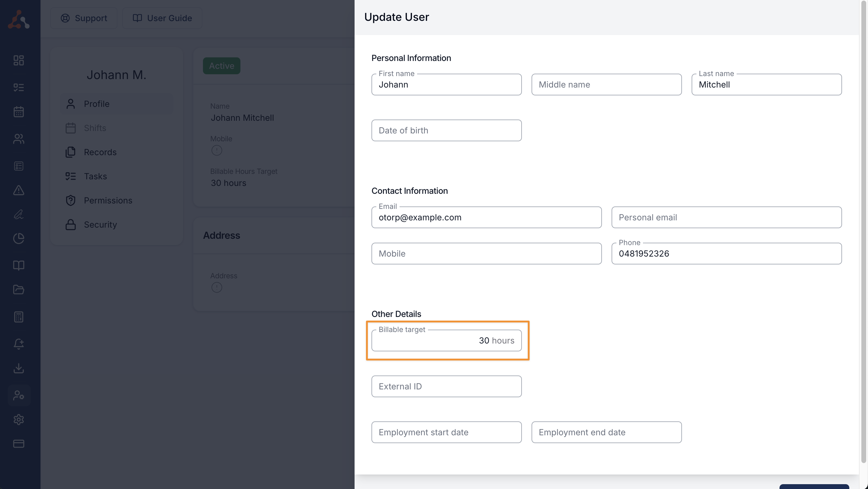Image resolution: width=868 pixels, height=489 pixels.
Task: Click the person icon next to Profile
Action: 70,104
